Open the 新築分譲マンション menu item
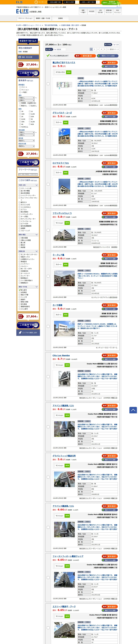 pos(109,11)
